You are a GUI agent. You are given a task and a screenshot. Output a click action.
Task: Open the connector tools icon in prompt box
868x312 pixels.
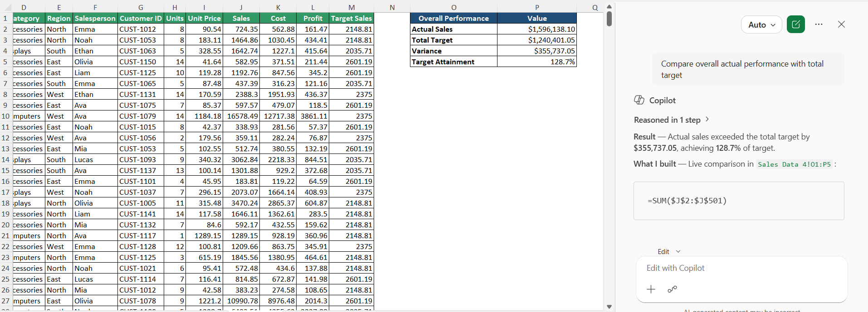672,289
